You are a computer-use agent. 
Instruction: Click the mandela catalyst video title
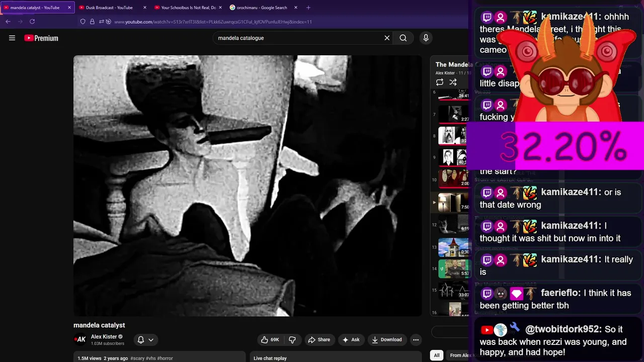click(x=99, y=325)
